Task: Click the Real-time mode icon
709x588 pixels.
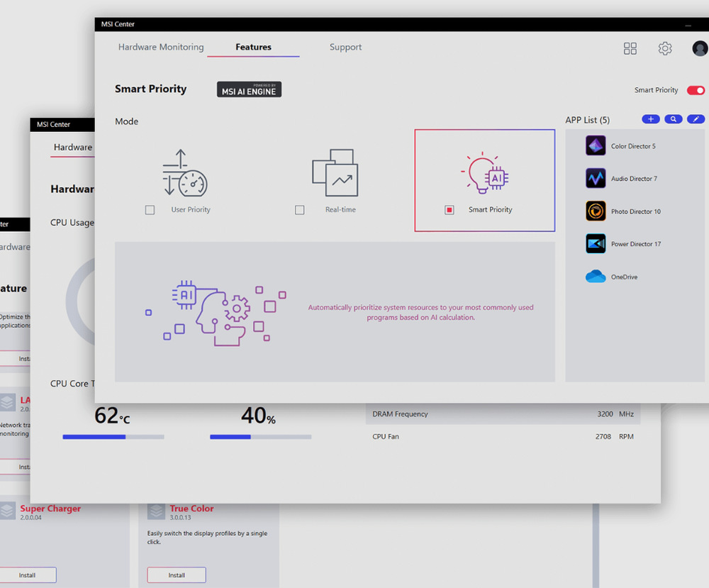Action: (x=335, y=172)
